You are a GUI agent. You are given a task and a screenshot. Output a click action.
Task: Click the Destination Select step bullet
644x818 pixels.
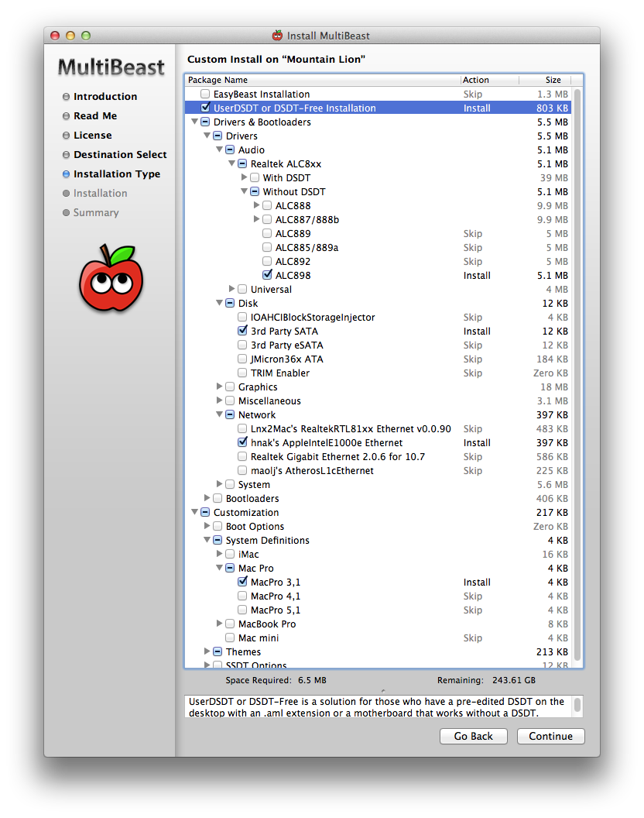coord(66,155)
